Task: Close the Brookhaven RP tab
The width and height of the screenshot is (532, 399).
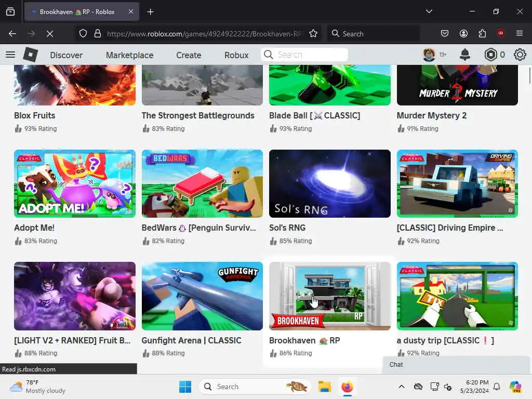Action: pos(131,11)
